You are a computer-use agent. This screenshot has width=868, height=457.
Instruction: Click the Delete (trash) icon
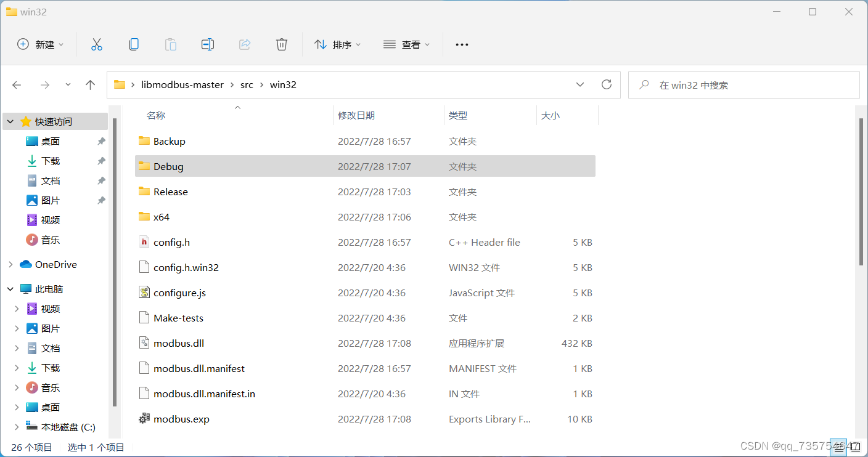tap(282, 44)
